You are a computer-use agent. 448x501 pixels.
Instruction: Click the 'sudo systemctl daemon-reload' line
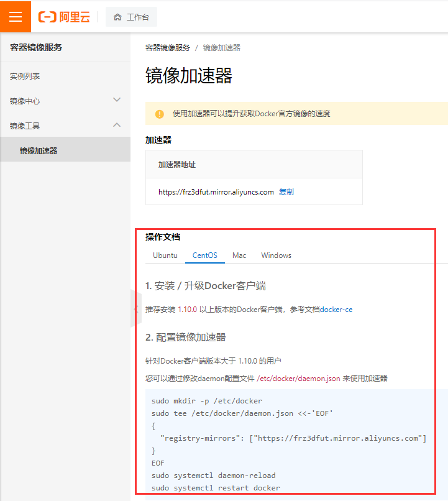click(213, 476)
